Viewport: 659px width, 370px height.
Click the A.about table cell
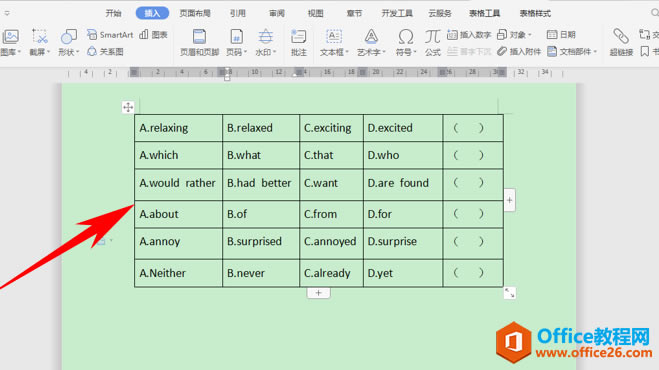point(178,214)
